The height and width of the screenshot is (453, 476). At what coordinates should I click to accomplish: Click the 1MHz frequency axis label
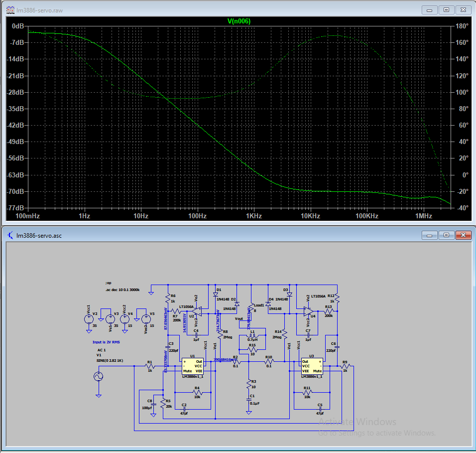coord(424,216)
